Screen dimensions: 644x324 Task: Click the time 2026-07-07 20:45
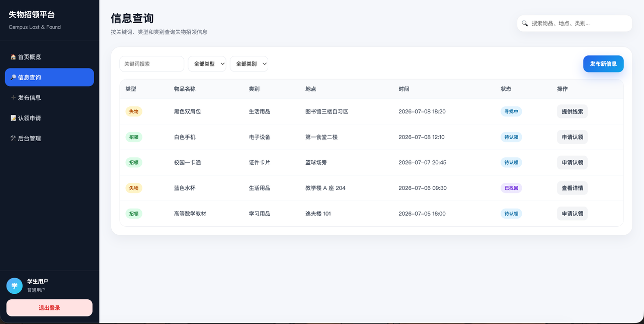[x=422, y=162]
